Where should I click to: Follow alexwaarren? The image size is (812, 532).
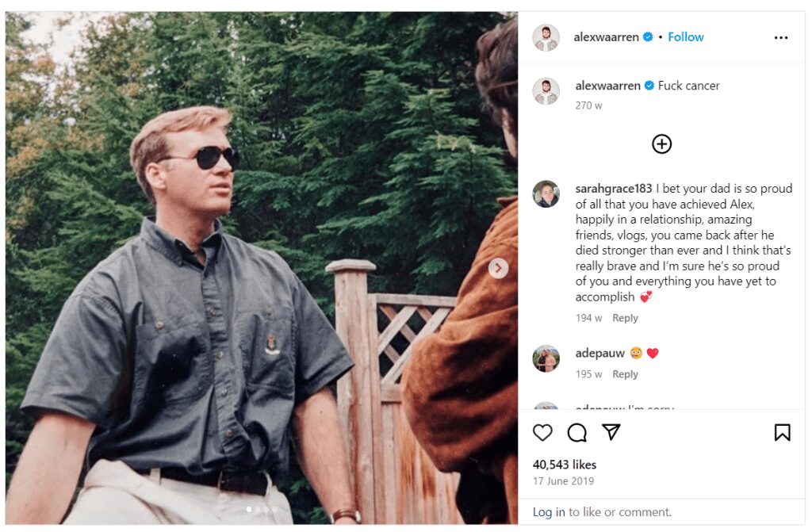click(686, 36)
